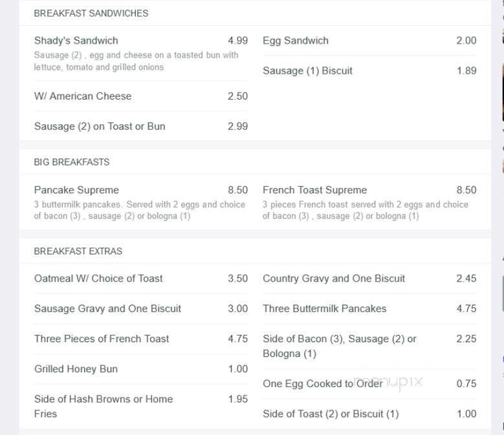This screenshot has height=435, width=504.
Task: Click Three Buttermilk Pancakes item
Action: pyautogui.click(x=324, y=309)
